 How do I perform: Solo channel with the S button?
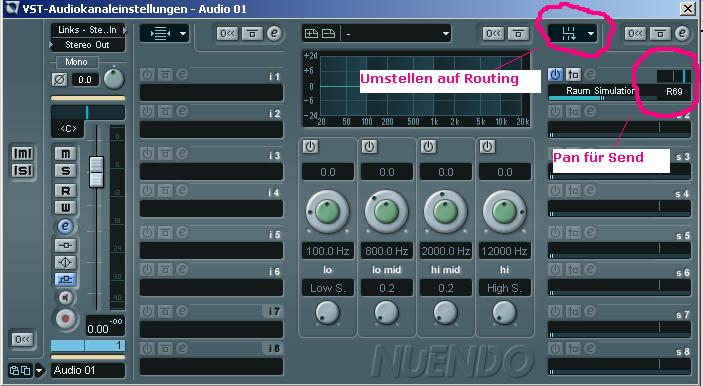coord(65,171)
